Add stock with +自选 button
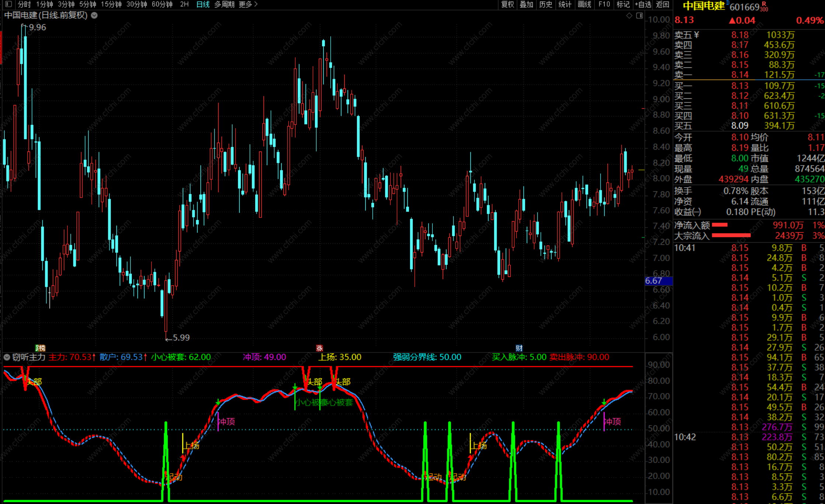 (x=643, y=4)
